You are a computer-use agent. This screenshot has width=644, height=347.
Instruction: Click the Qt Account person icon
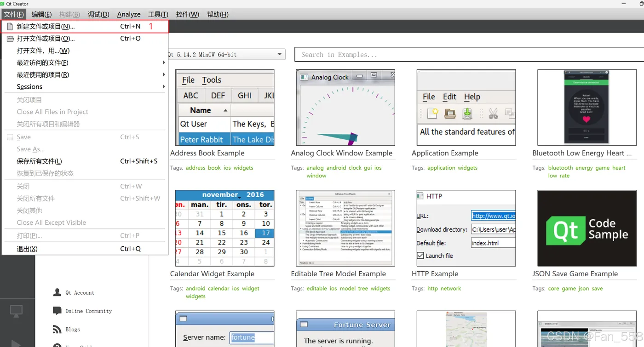(x=57, y=292)
